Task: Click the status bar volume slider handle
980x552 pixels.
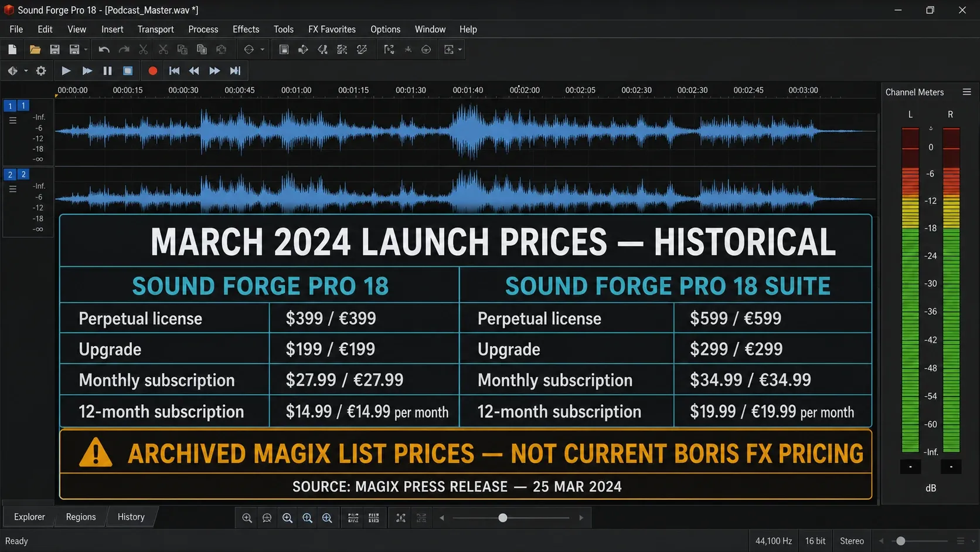Action: (901, 541)
